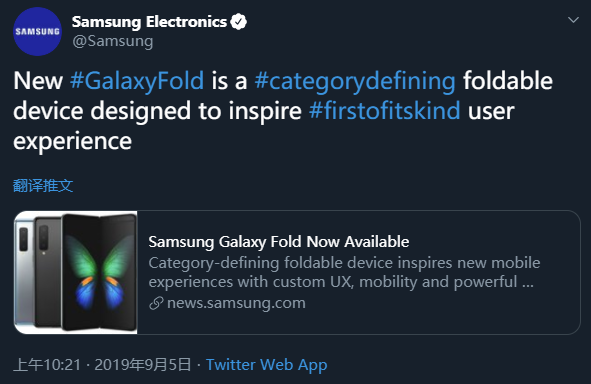Click the 2019年9月5日 post date

point(143,365)
